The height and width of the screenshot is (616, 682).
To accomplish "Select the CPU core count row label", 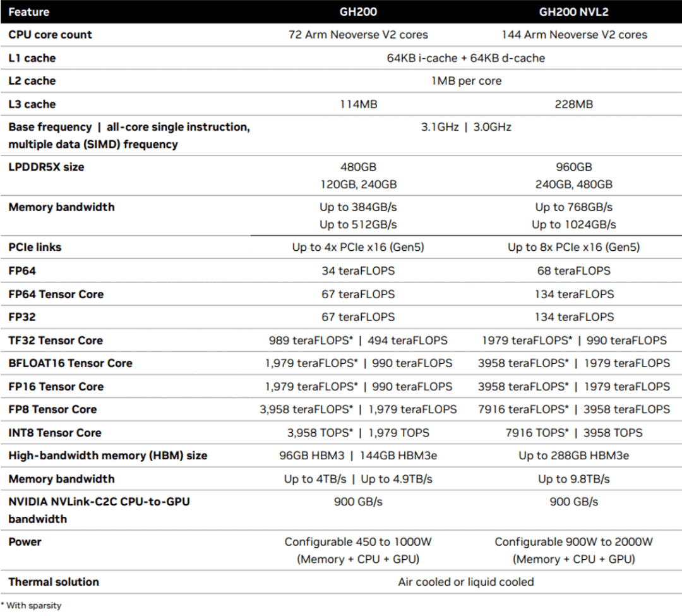I will coord(49,35).
